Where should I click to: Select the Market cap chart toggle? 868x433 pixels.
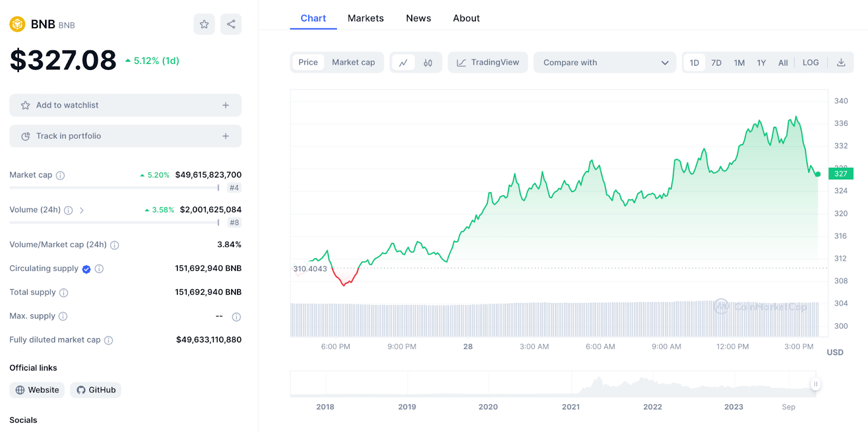353,62
